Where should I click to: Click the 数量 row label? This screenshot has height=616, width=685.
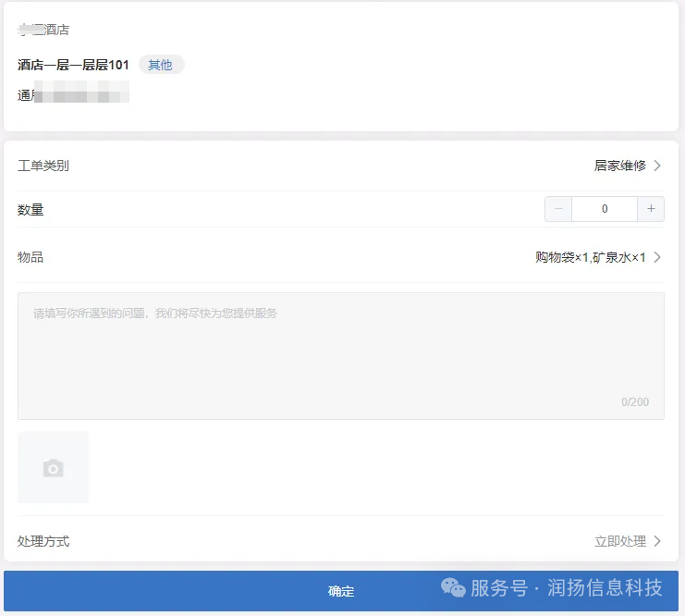point(31,210)
